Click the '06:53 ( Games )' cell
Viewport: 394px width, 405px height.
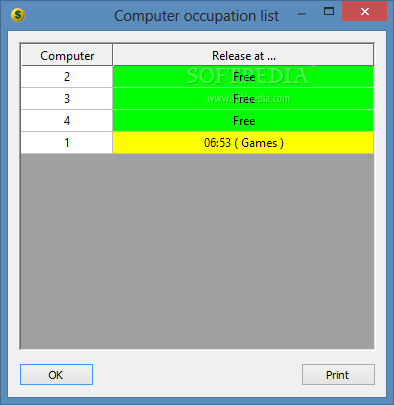tap(243, 143)
